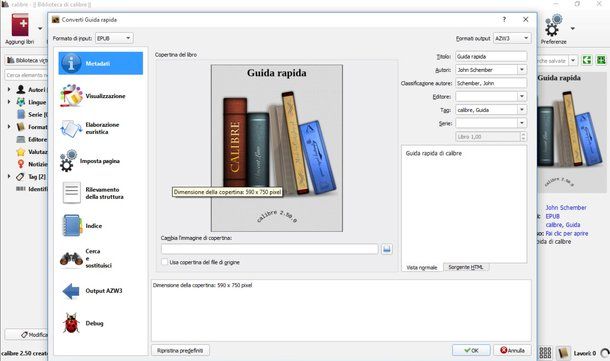This screenshot has width=610, height=361.
Task: Click the OK button
Action: point(471,350)
